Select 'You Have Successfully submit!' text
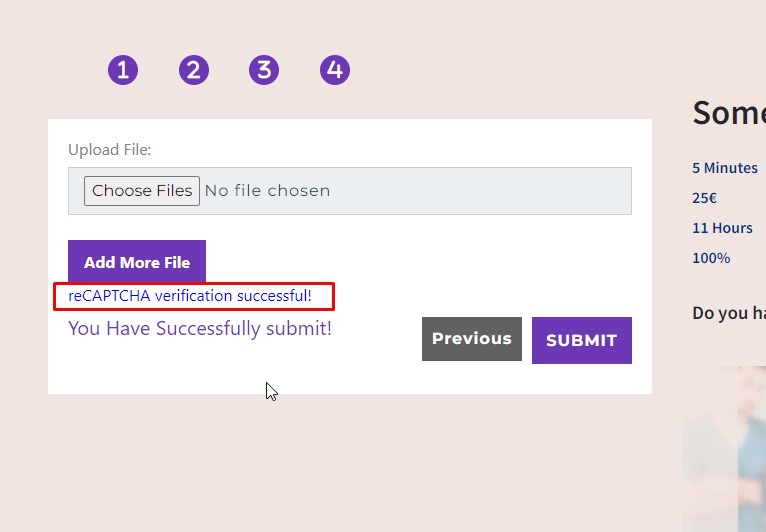The width and height of the screenshot is (766, 532). 200,328
